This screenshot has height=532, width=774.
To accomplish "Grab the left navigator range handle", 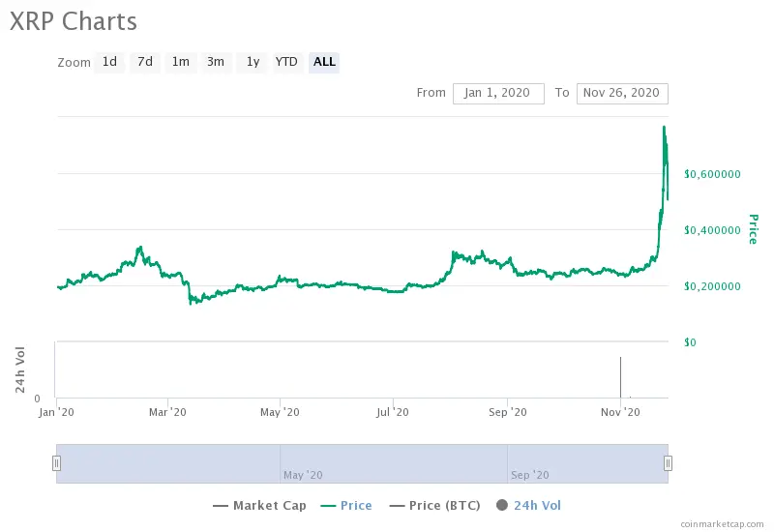I will click(x=56, y=463).
